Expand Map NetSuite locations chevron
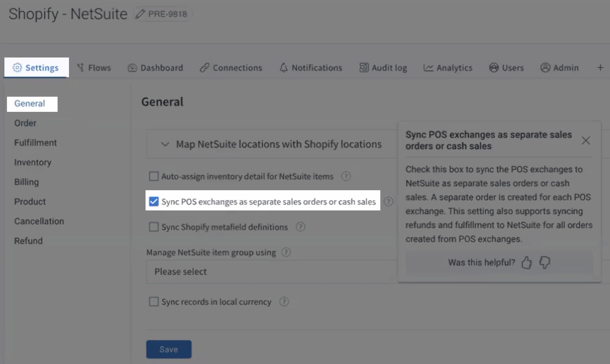Screen dimensions: 610x364 pyautogui.click(x=165, y=144)
